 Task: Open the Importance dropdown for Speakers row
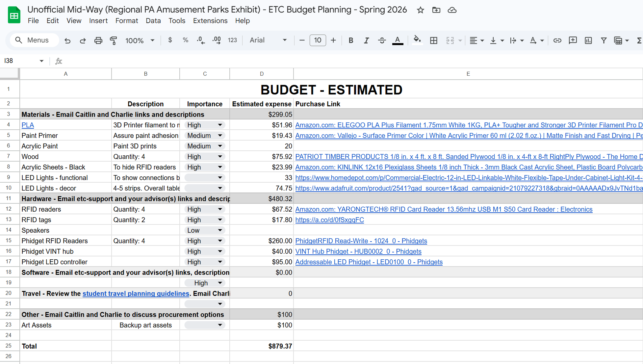205,230
